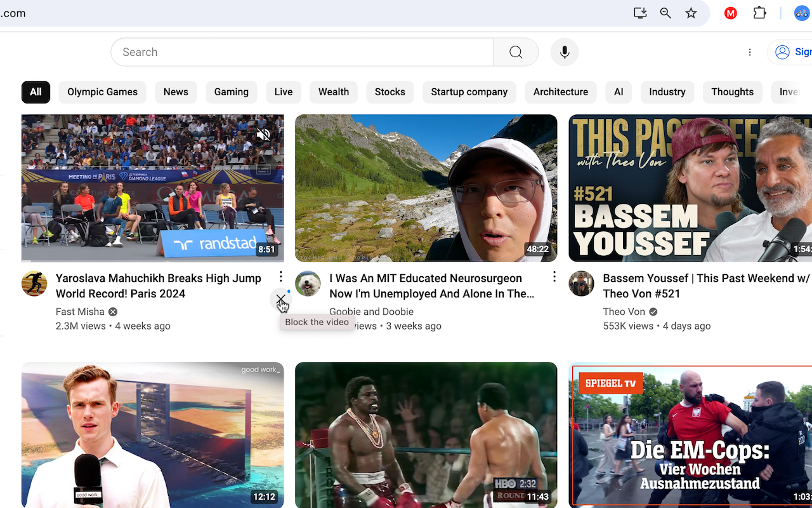Image resolution: width=812 pixels, height=508 pixels.
Task: Go to Goobie and Doobie channel name
Action: (372, 312)
